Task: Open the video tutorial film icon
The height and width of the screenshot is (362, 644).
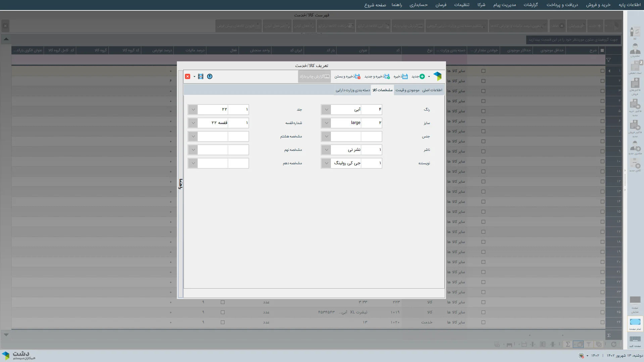Action: tap(201, 76)
